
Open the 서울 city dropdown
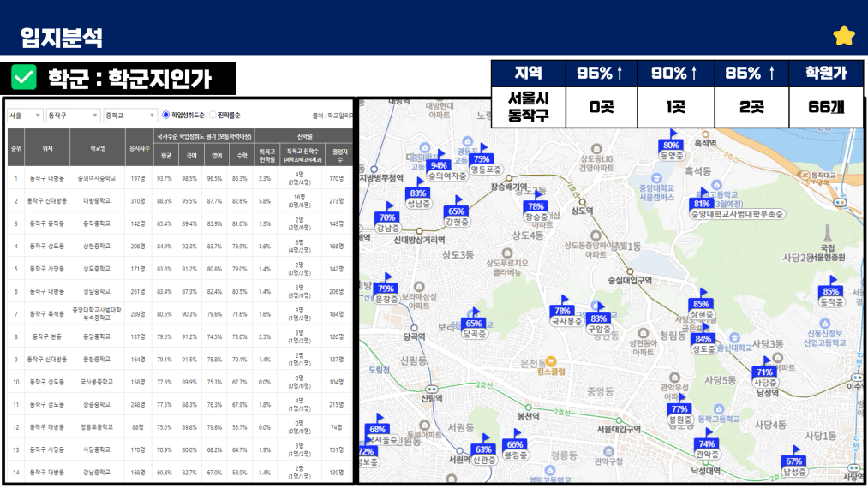pyautogui.click(x=24, y=115)
